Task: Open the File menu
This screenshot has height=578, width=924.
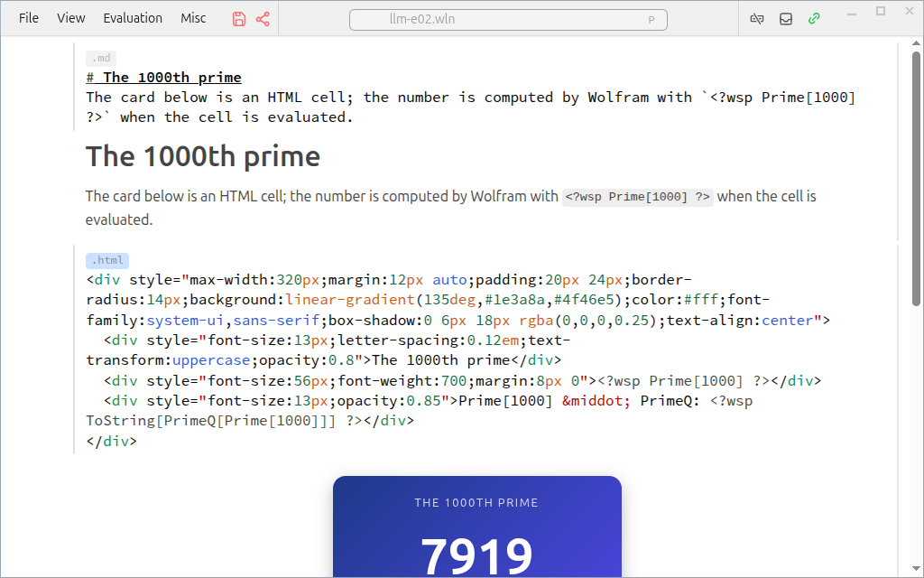Action: pyautogui.click(x=29, y=18)
